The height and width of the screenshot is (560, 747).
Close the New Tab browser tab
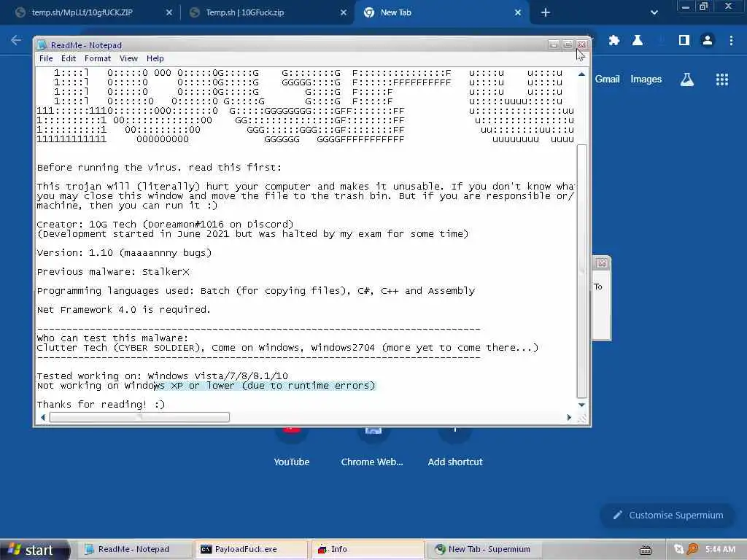[x=518, y=13]
